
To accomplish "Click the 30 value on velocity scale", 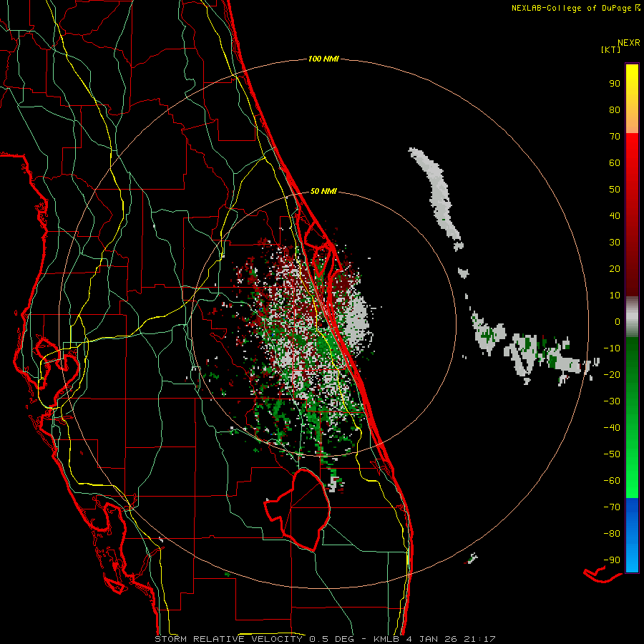I will pos(615,243).
